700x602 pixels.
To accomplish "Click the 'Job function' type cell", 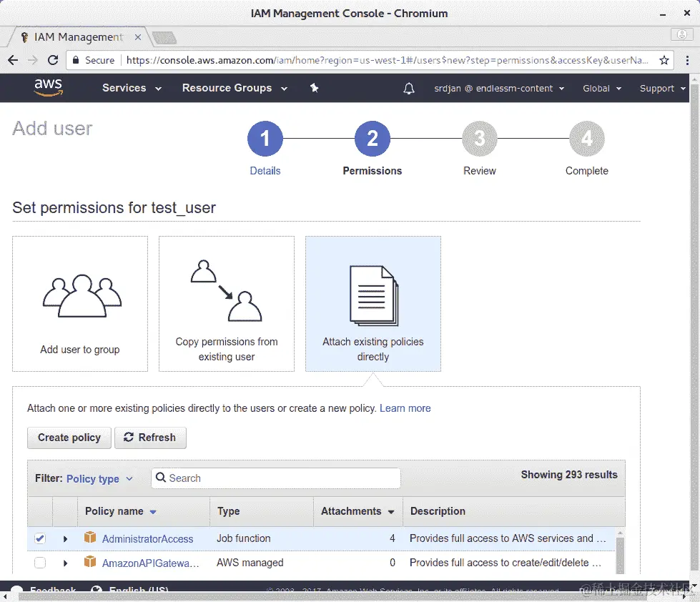I will [244, 538].
